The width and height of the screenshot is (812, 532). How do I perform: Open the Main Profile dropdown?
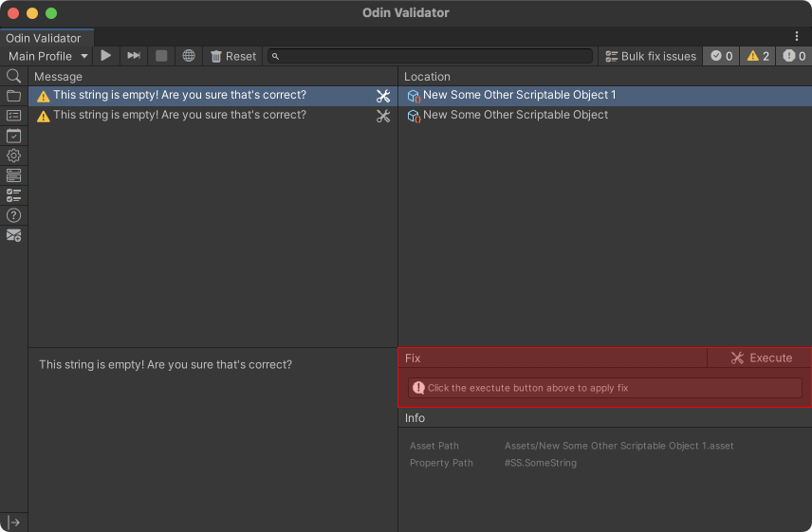tap(47, 56)
